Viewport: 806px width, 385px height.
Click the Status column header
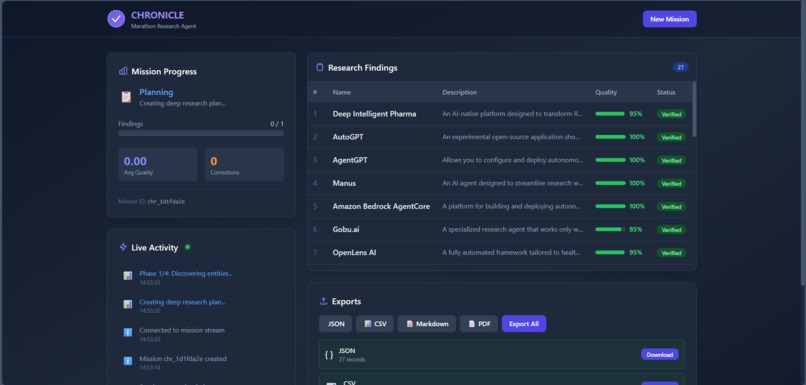coord(666,93)
